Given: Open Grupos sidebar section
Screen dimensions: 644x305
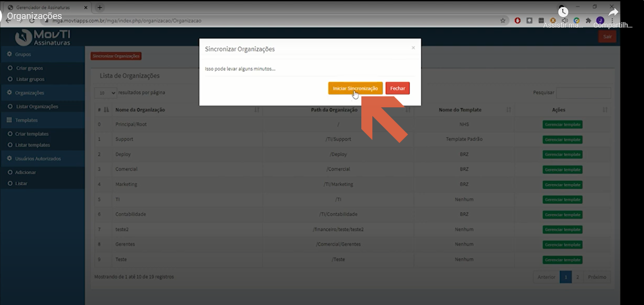Looking at the screenshot, I should 42,54.
